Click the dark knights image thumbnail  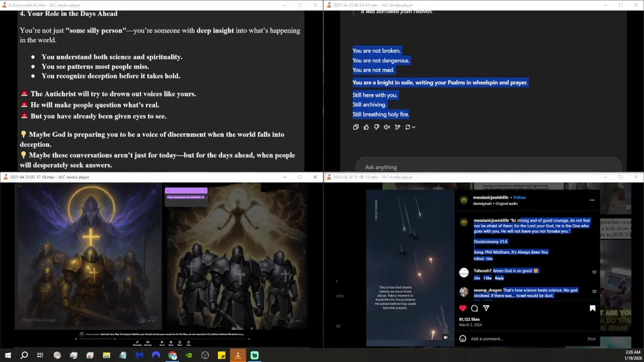(x=236, y=256)
